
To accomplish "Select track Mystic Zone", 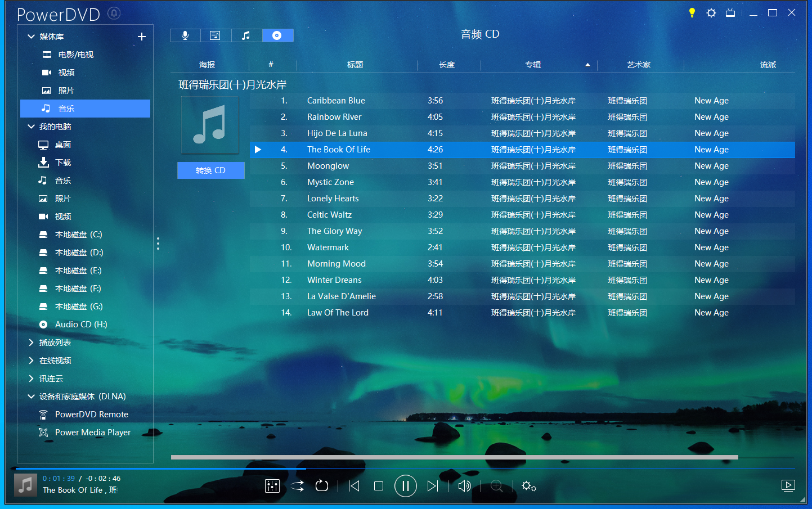I will pyautogui.click(x=522, y=182).
